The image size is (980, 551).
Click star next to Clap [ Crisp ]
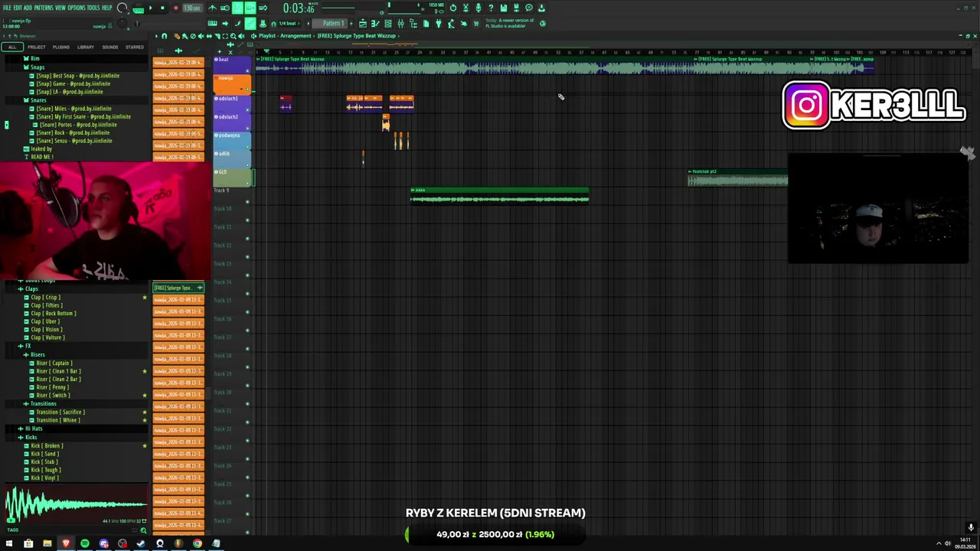(x=144, y=297)
